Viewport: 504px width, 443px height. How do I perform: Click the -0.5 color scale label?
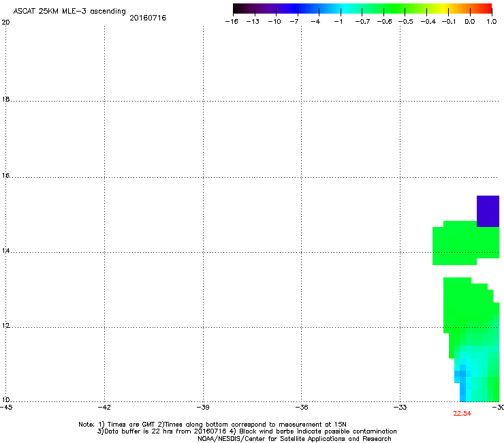tap(406, 22)
